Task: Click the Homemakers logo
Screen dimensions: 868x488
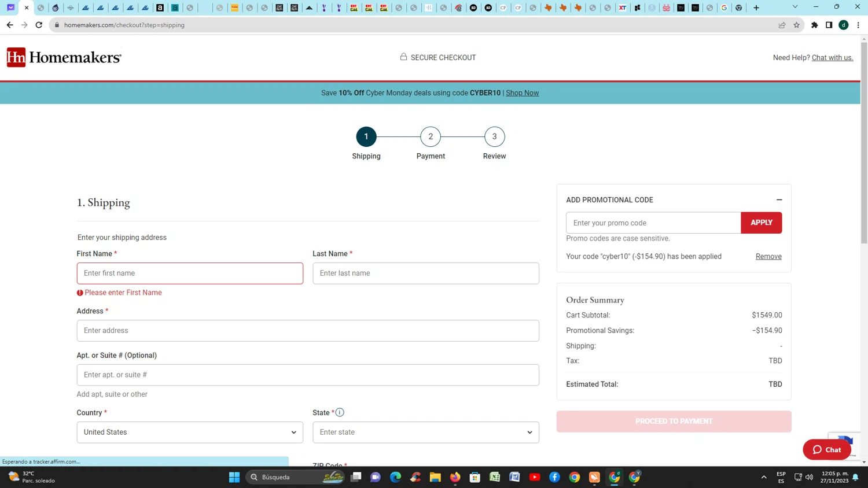Action: tap(64, 57)
